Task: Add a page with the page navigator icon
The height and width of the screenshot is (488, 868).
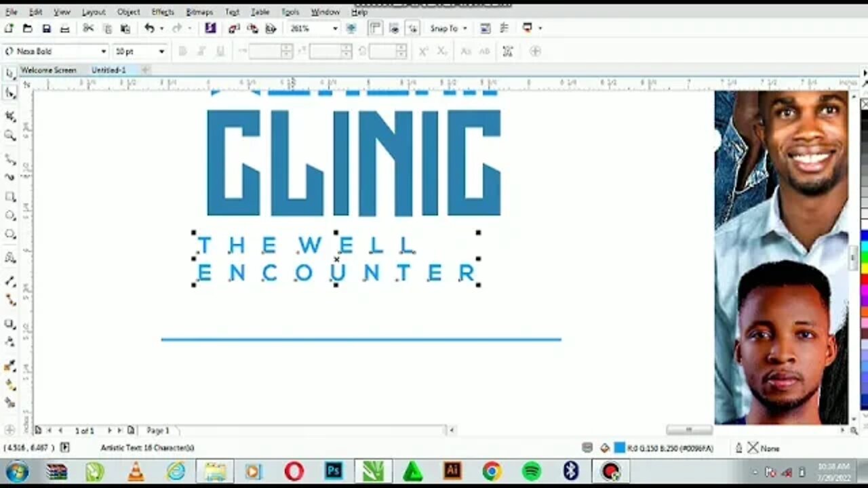Action: tap(131, 430)
